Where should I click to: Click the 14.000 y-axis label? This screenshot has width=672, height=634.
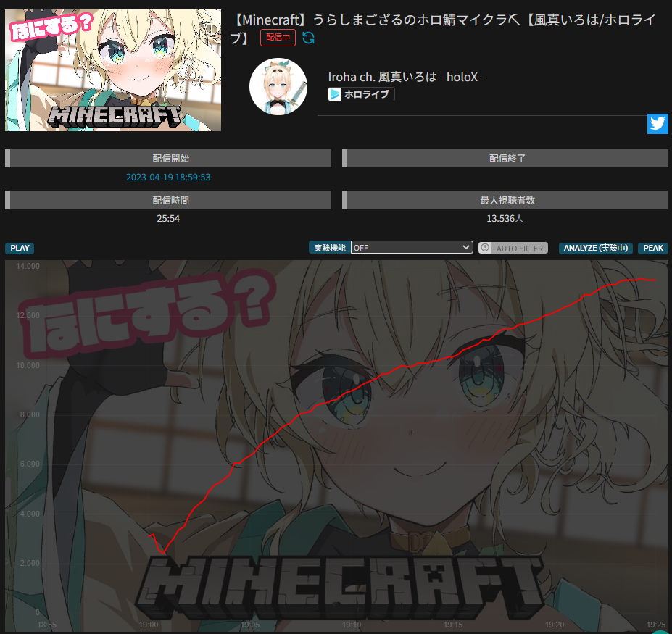click(28, 266)
